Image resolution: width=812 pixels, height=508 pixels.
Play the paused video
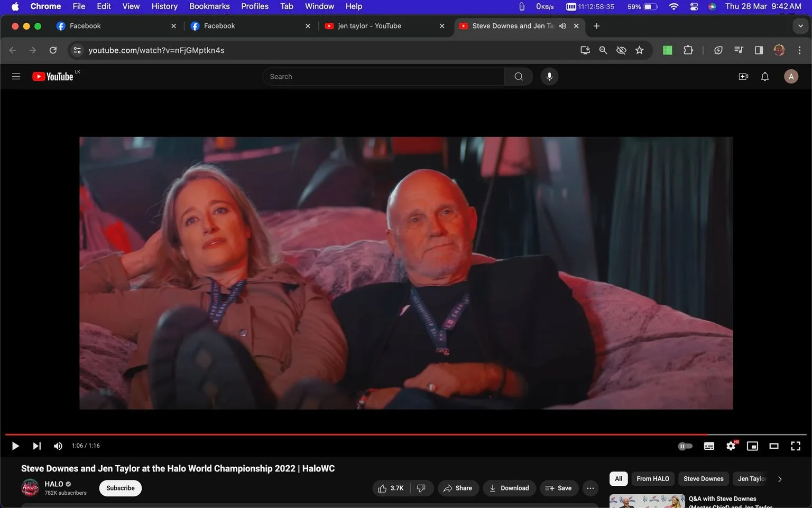pos(15,446)
